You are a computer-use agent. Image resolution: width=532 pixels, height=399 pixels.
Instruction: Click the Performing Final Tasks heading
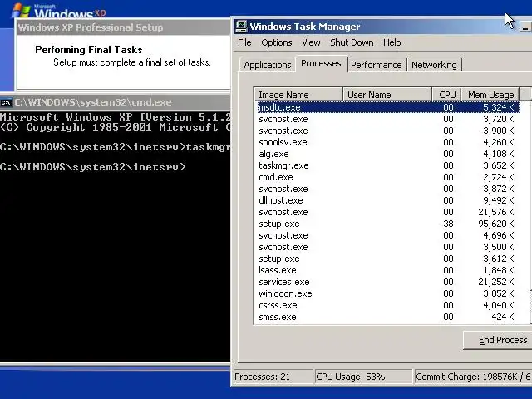tap(89, 50)
